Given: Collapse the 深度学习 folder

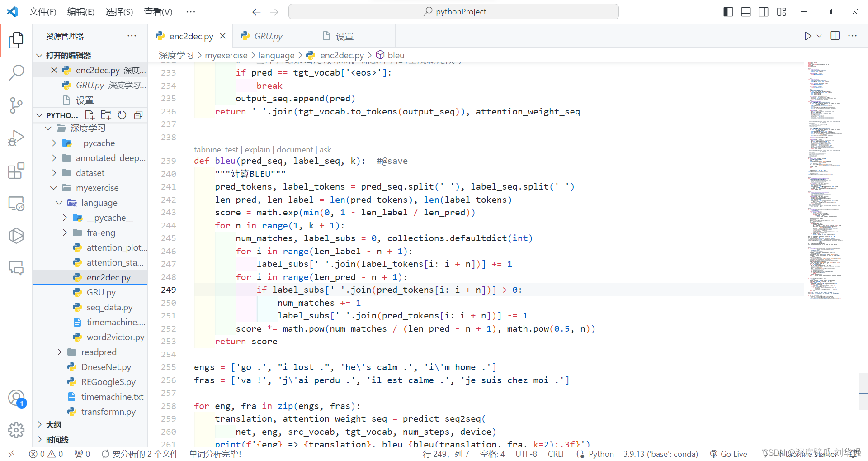Looking at the screenshot, I should click(49, 128).
